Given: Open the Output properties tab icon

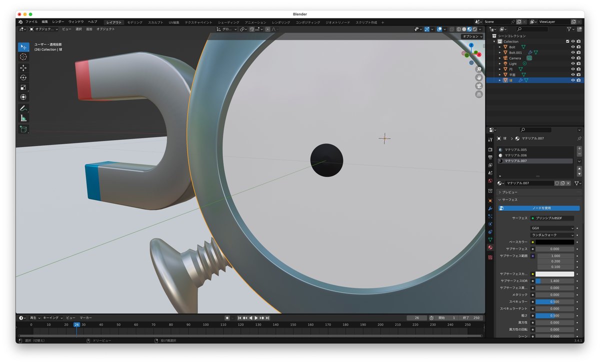Looking at the screenshot, I should tap(490, 157).
